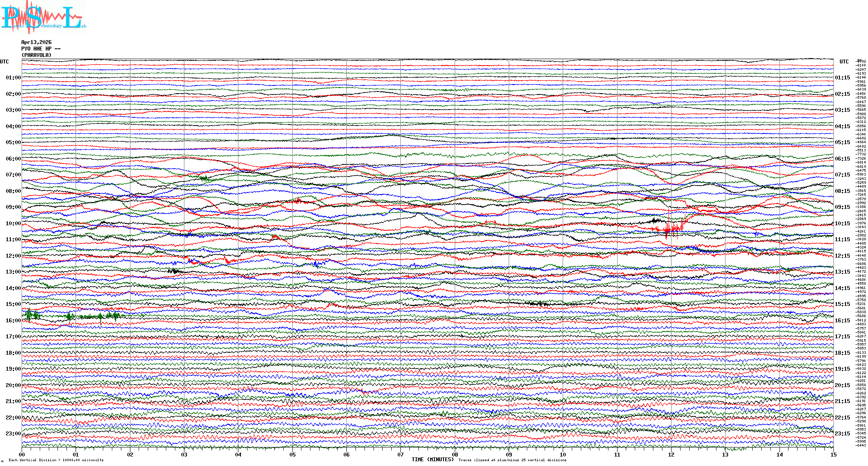Click the traces clipped footnote text

(512, 460)
